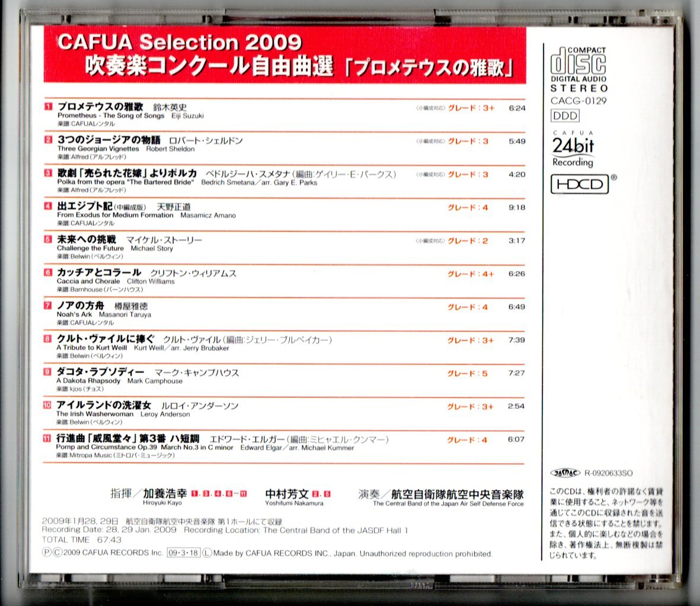Screen dimensions: 700x606
Task: Click conductor name 'Yoshifumi Nakamura'
Action: 294,503
